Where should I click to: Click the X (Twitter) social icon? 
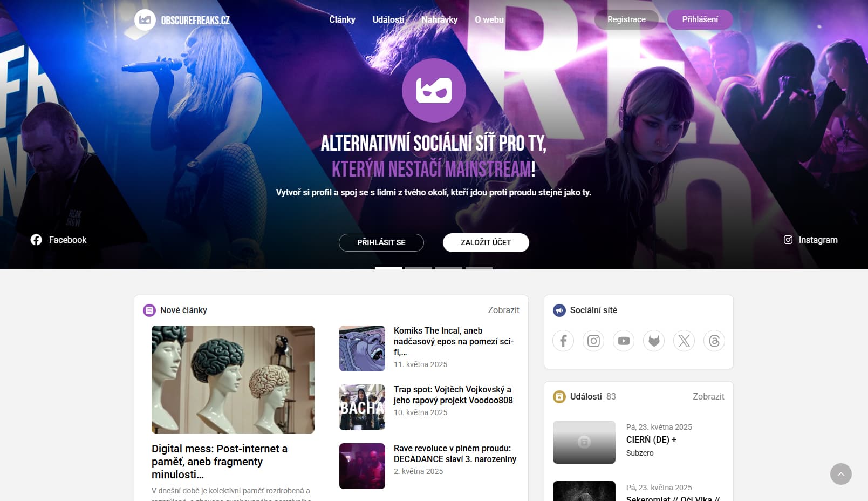coord(684,341)
